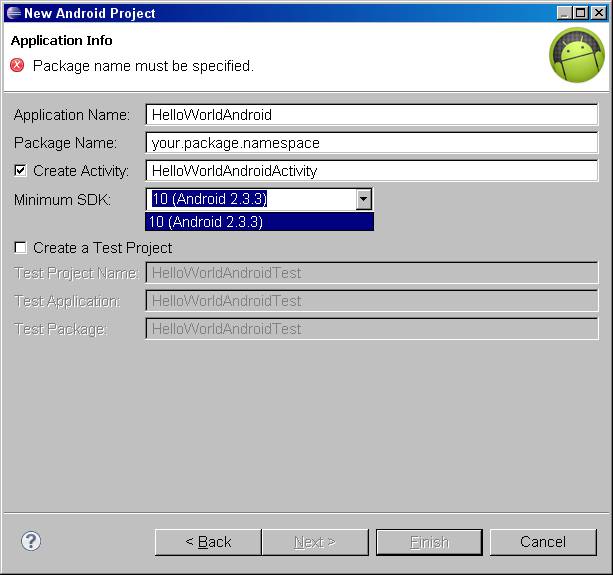Click the red error icon next to message
Viewport: 613px width, 575px height.
17,65
